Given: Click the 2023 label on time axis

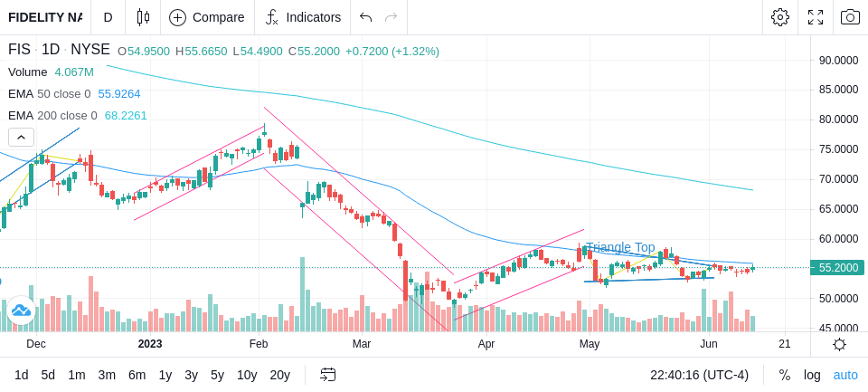Looking at the screenshot, I should click(x=150, y=344).
